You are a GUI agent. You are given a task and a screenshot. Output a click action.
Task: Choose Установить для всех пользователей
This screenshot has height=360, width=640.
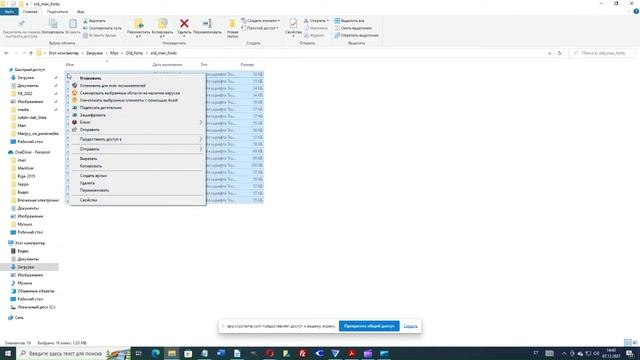tap(113, 86)
